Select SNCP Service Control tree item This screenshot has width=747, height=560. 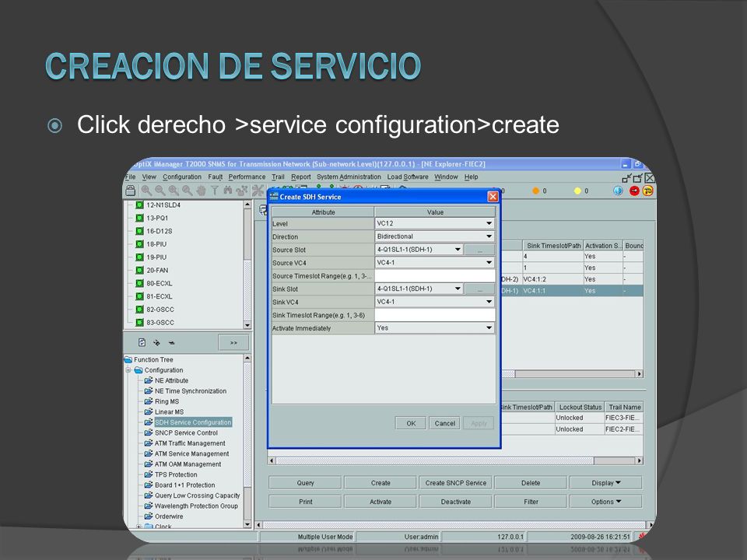(x=186, y=432)
